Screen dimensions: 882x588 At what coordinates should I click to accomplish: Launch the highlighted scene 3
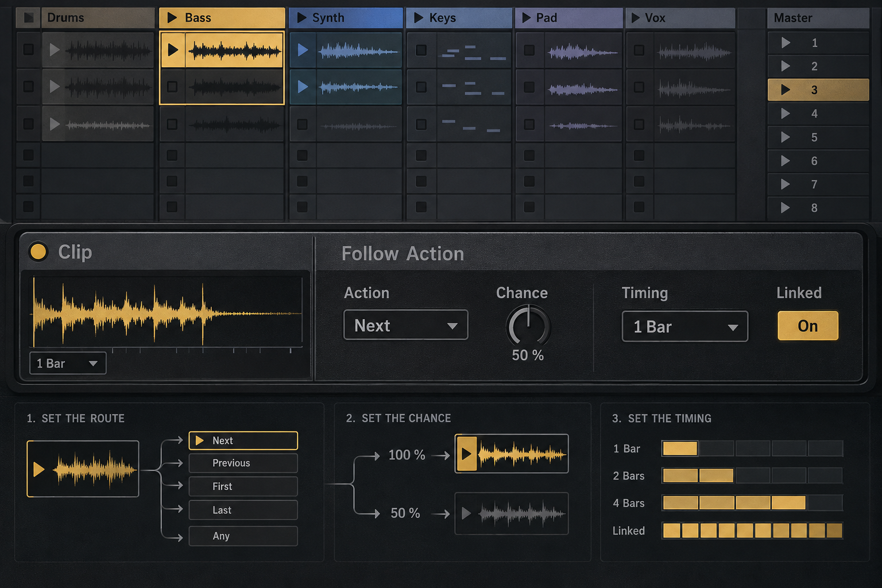click(x=786, y=90)
